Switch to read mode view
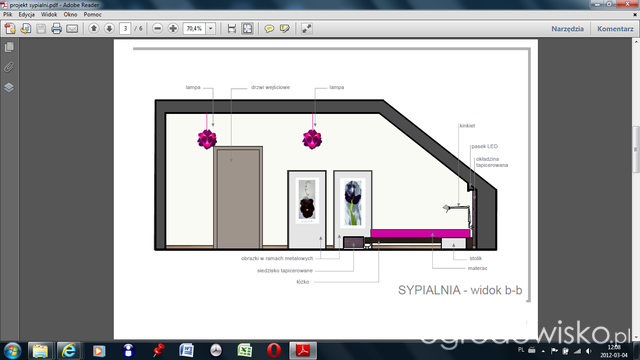 pos(307,29)
